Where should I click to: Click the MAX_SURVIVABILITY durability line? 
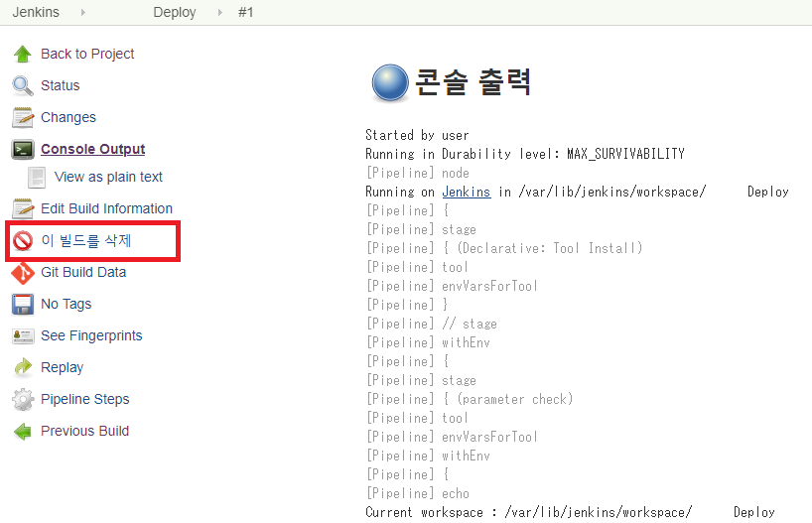point(525,154)
